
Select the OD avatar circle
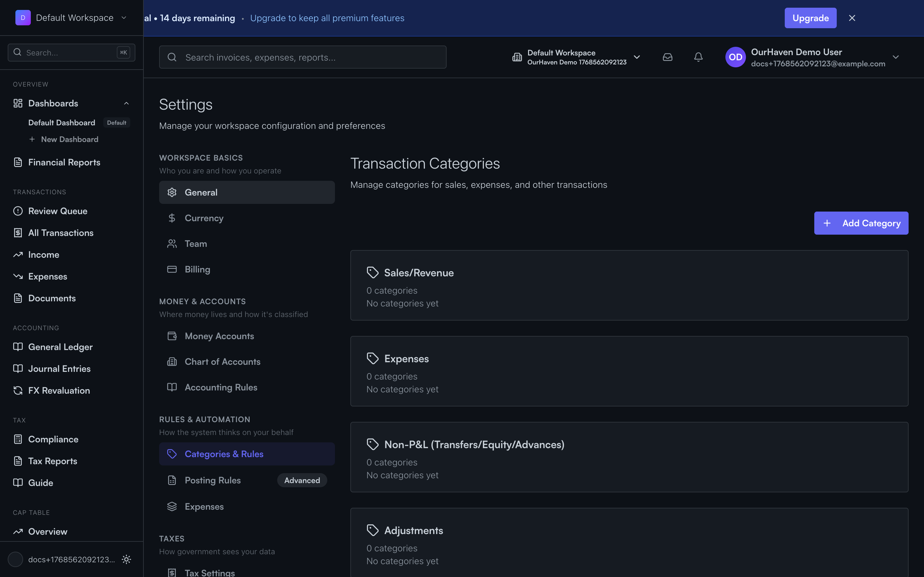[x=735, y=57]
